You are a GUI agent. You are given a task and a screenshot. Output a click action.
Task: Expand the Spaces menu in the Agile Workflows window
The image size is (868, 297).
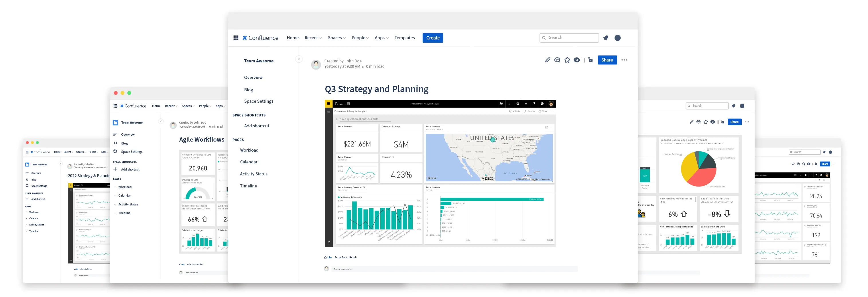pos(188,106)
